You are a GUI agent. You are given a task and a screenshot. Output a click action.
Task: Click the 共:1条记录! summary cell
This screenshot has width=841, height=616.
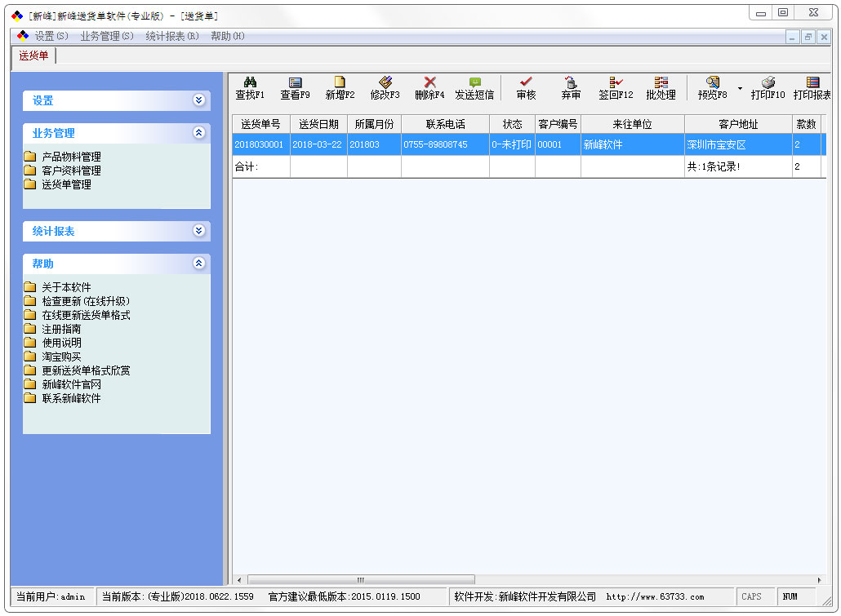[x=738, y=166]
